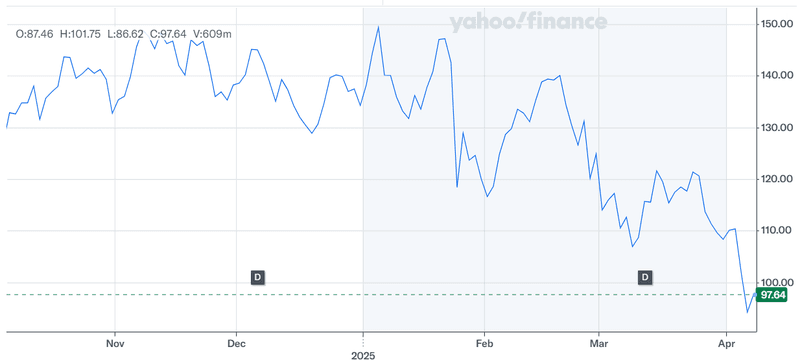
Task: Open the dividend marker near mid-March
Action: pos(645,277)
